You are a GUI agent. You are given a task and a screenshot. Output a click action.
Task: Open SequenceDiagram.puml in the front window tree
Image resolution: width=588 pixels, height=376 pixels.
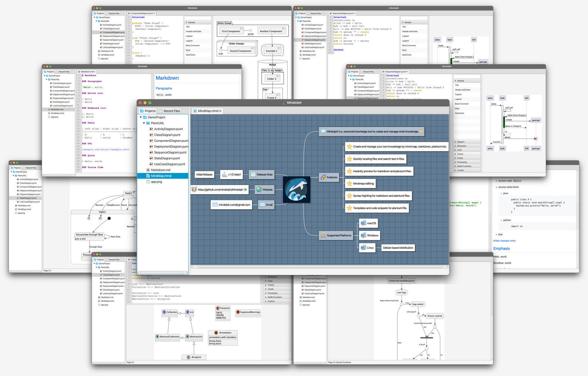click(x=170, y=152)
